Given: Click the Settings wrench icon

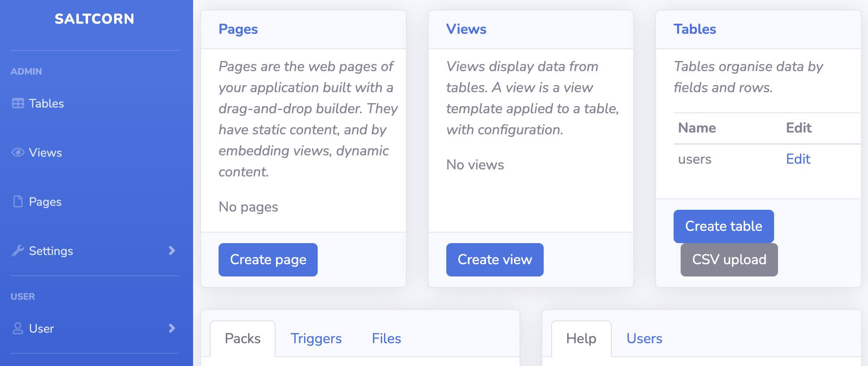Looking at the screenshot, I should coord(18,251).
